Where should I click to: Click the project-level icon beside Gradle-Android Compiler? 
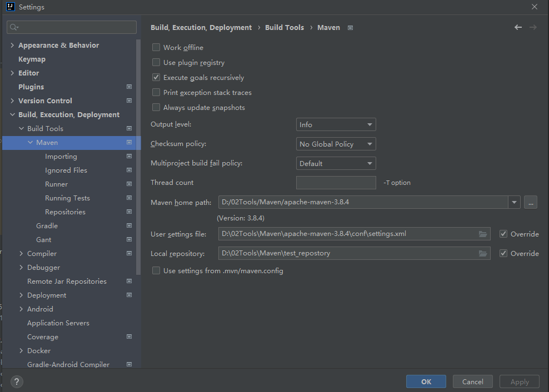click(129, 364)
